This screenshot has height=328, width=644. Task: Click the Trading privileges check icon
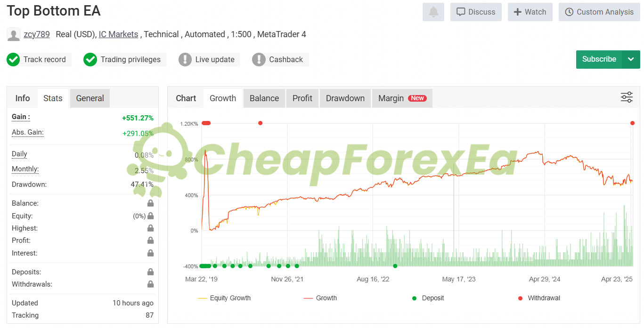(x=90, y=59)
